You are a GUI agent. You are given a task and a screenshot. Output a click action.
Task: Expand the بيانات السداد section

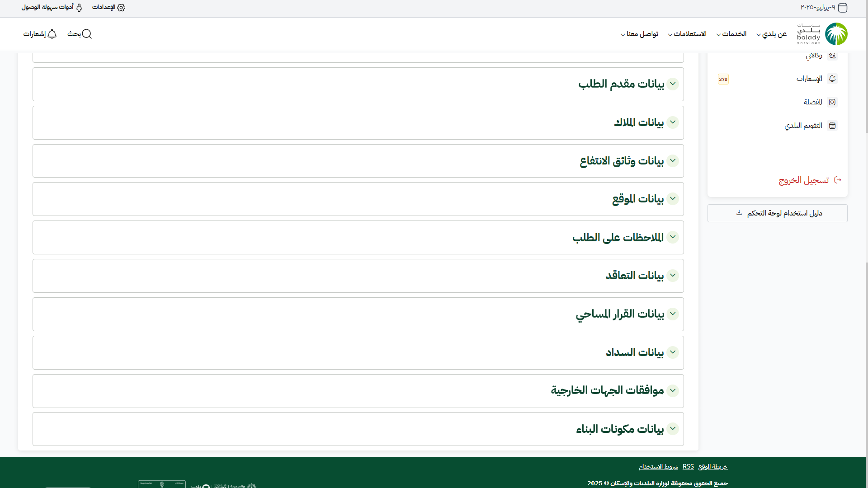click(673, 352)
